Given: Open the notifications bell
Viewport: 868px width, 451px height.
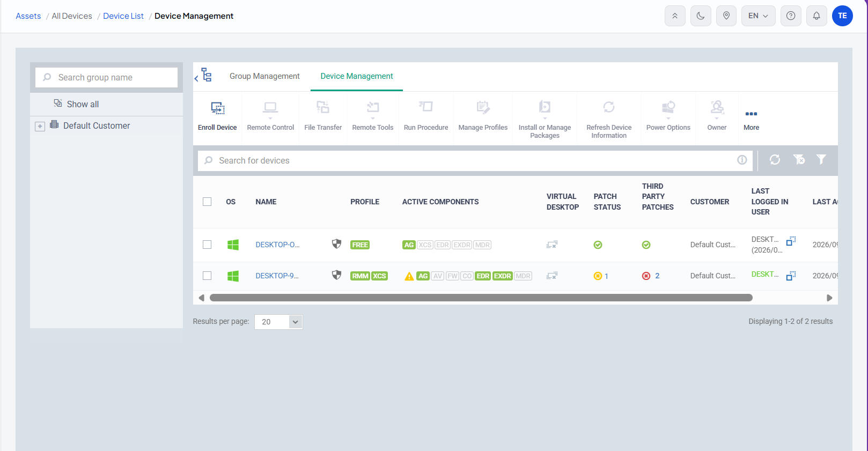Looking at the screenshot, I should (816, 16).
